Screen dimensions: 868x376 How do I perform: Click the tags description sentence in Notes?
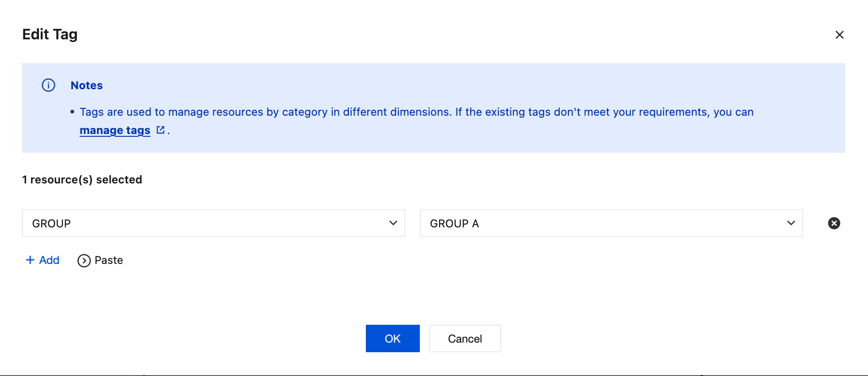[416, 112]
